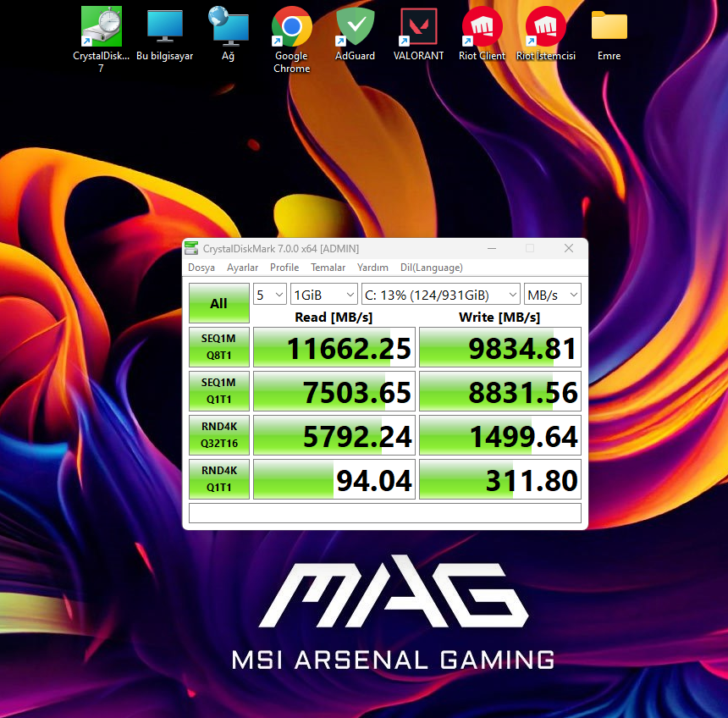Open the Yardım menu

tap(372, 268)
